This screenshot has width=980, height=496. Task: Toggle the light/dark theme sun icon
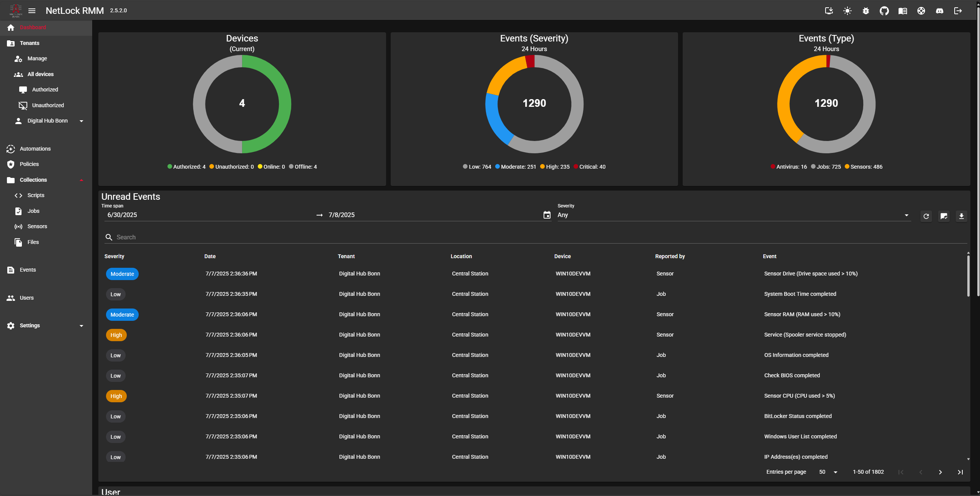pos(847,11)
